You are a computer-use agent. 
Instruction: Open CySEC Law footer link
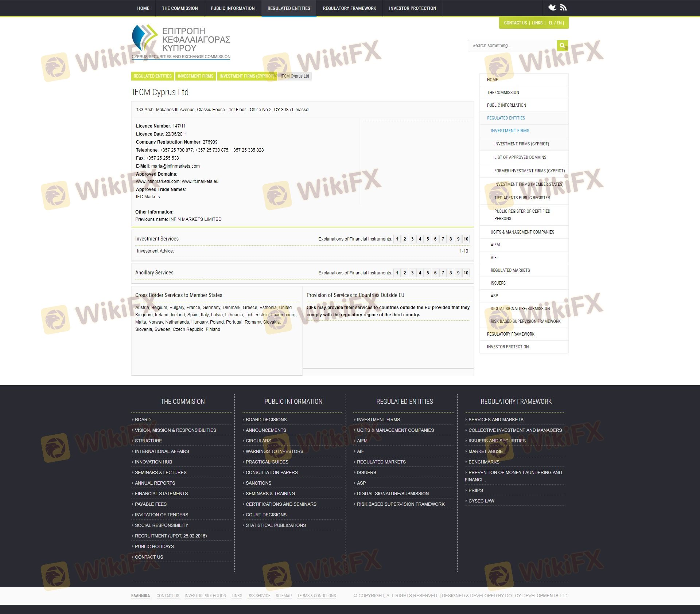pyautogui.click(x=481, y=501)
